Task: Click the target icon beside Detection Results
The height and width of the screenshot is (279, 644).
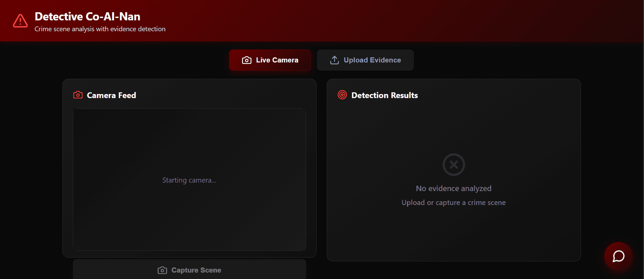Action: (342, 95)
